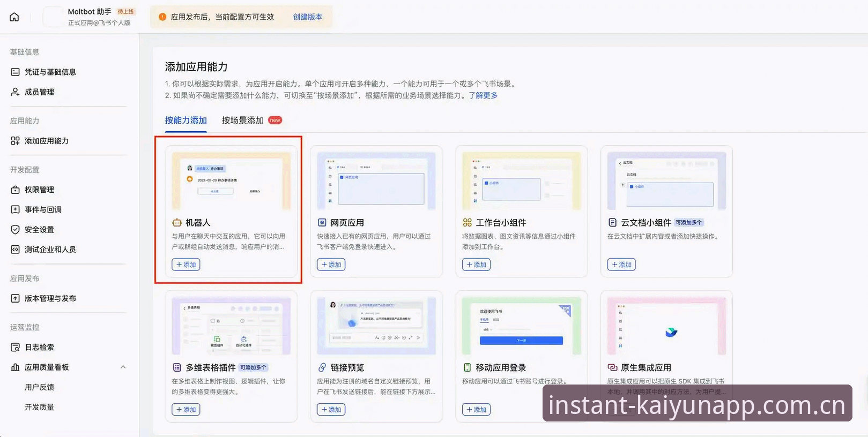Click the 移动应用登录 preview thumbnail
The image size is (868, 437).
(522, 326)
